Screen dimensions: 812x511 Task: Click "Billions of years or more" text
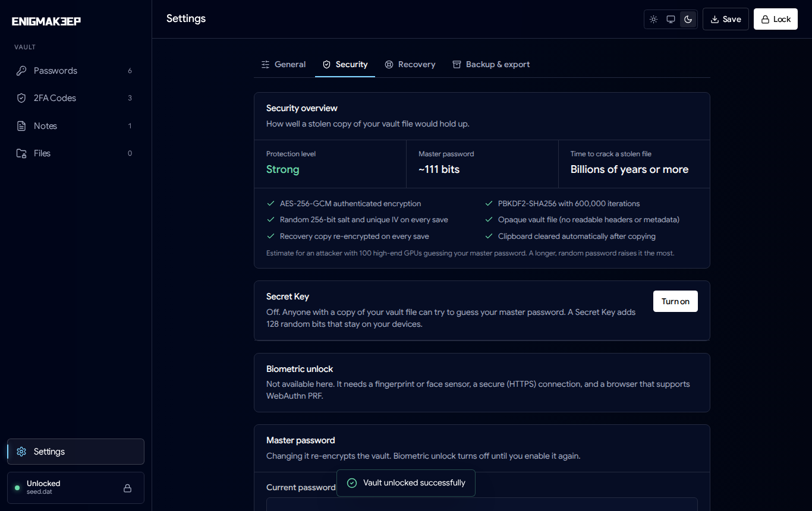point(630,169)
